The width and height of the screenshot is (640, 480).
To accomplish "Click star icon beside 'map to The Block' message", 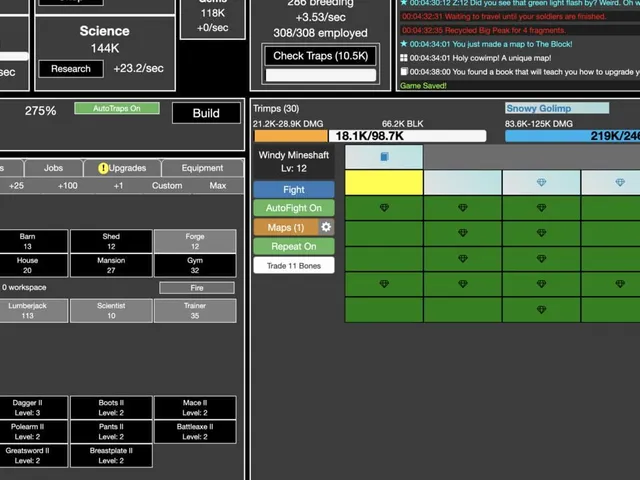I will 404,44.
